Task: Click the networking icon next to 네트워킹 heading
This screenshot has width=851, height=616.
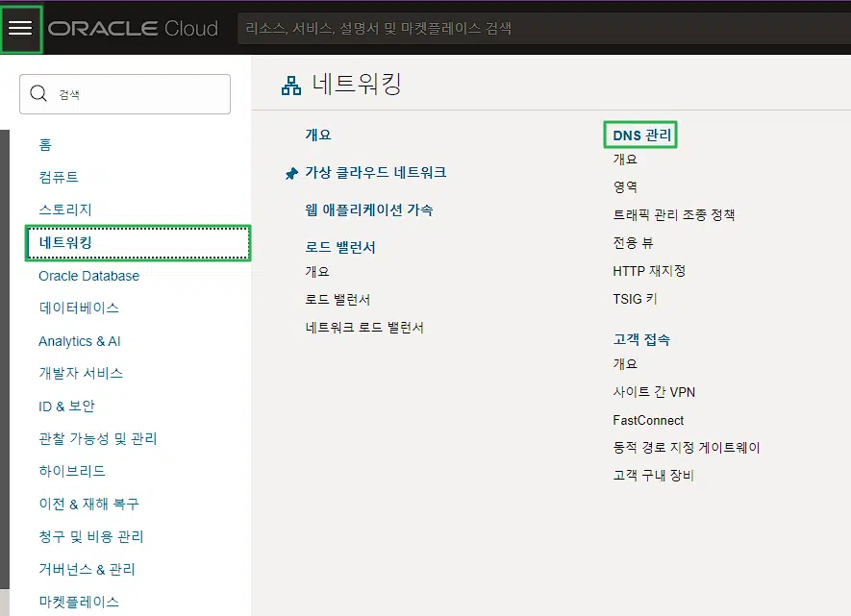Action: [291, 86]
